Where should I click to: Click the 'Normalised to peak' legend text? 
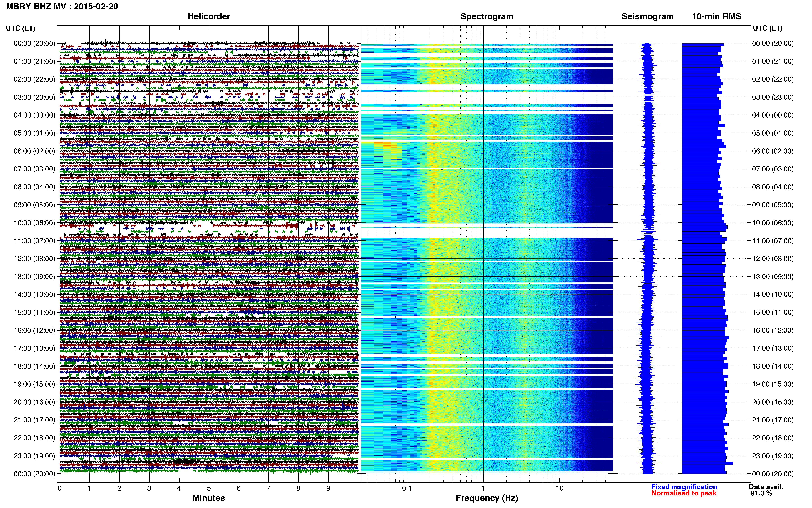(x=684, y=493)
